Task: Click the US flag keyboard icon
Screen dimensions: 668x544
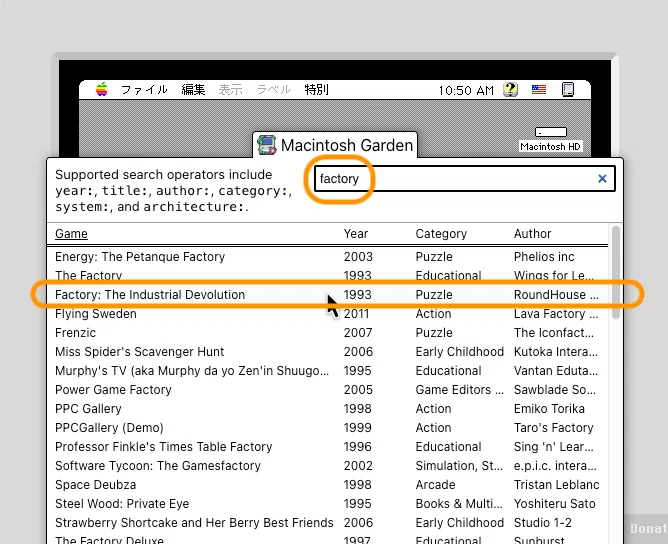Action: coord(539,89)
